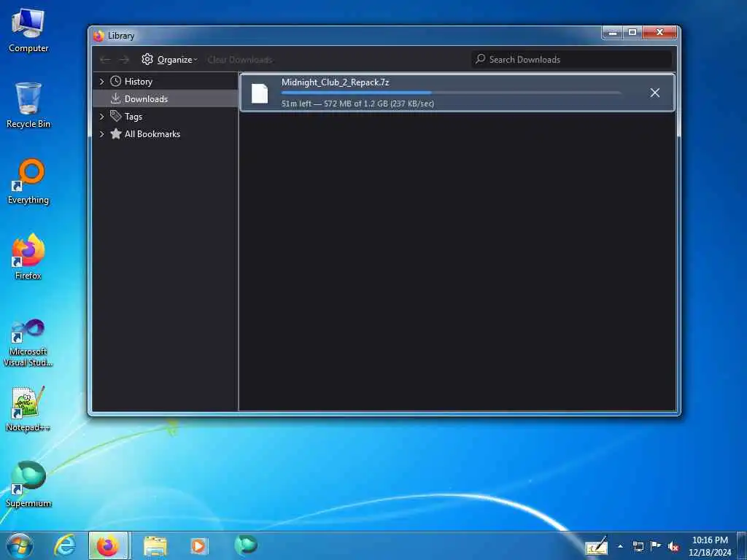Show hidden system tray icons
The image size is (747, 560).
click(x=620, y=546)
